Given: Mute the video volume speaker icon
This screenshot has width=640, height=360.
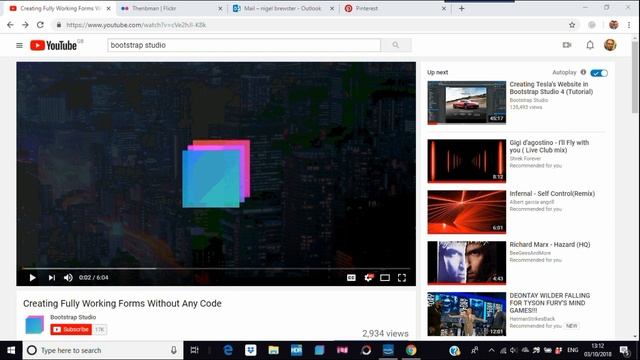Looking at the screenshot, I should point(68,278).
